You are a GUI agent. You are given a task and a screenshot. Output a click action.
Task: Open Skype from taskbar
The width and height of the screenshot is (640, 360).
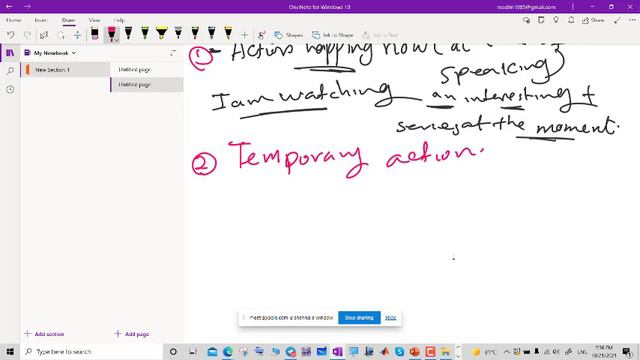[x=399, y=351]
